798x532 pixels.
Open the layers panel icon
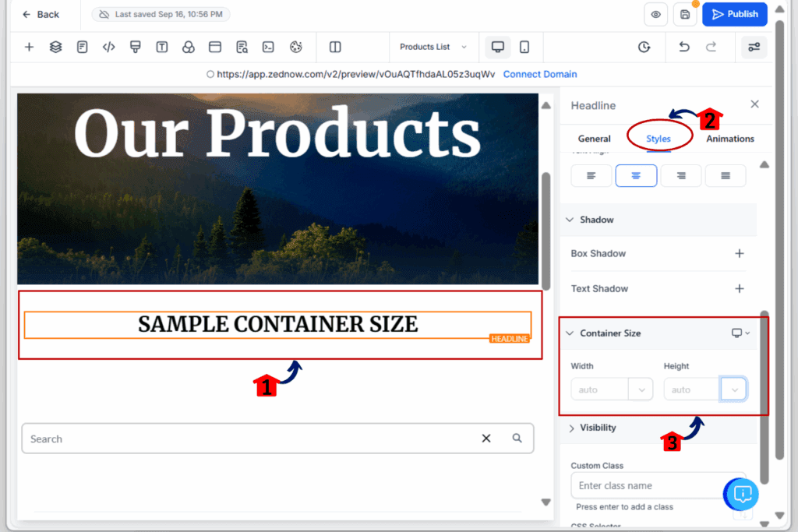(x=55, y=47)
